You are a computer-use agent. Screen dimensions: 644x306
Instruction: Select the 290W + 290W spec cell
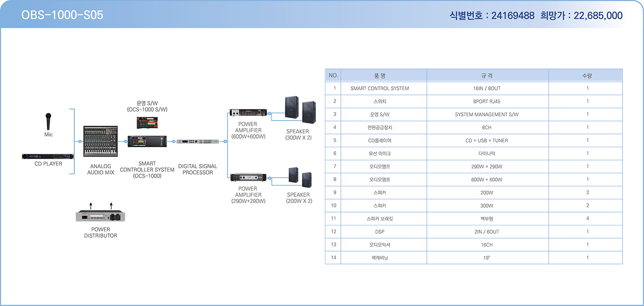coord(487,167)
